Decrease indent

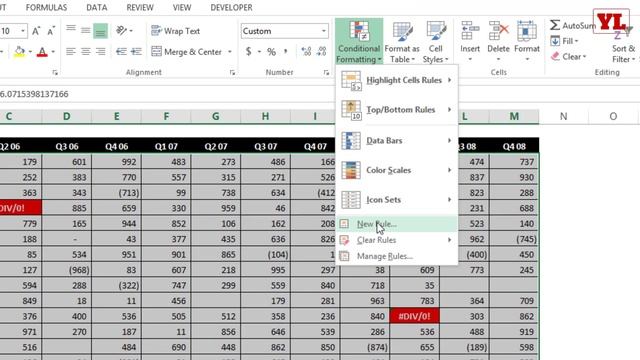click(121, 51)
